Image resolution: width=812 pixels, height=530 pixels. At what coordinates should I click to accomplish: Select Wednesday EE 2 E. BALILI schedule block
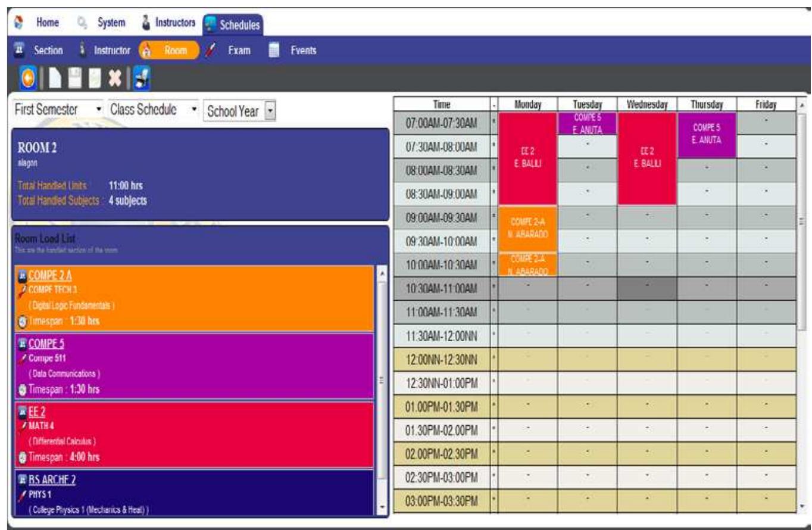[x=647, y=158]
